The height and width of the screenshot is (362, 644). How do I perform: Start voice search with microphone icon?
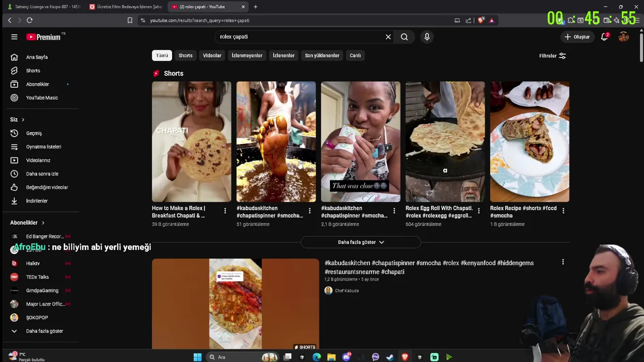427,37
